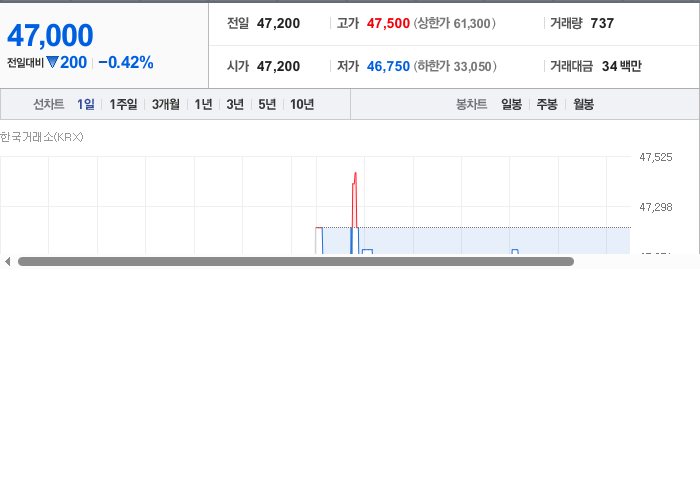Image resolution: width=700 pixels, height=490 pixels.
Task: Open the 1년 line chart
Action: click(203, 104)
